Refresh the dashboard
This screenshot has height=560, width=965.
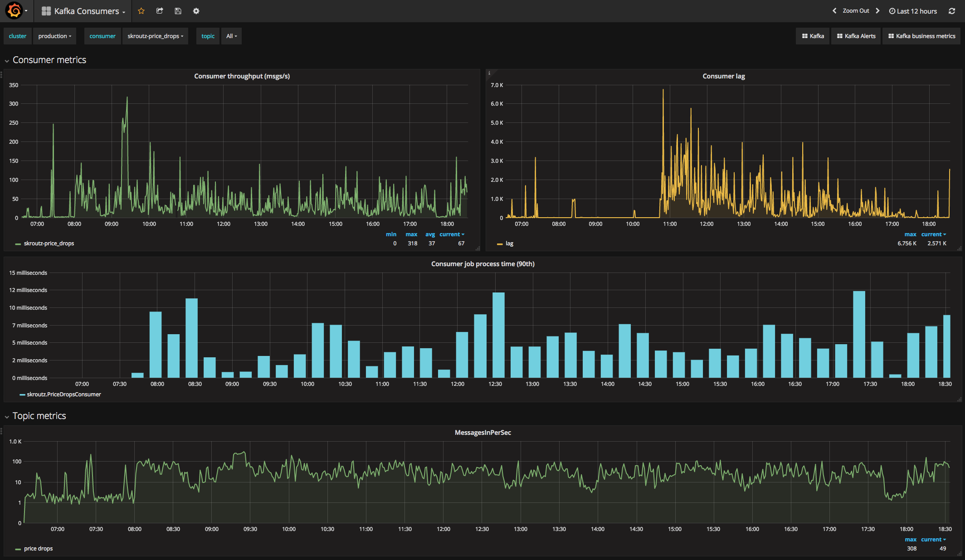[952, 11]
